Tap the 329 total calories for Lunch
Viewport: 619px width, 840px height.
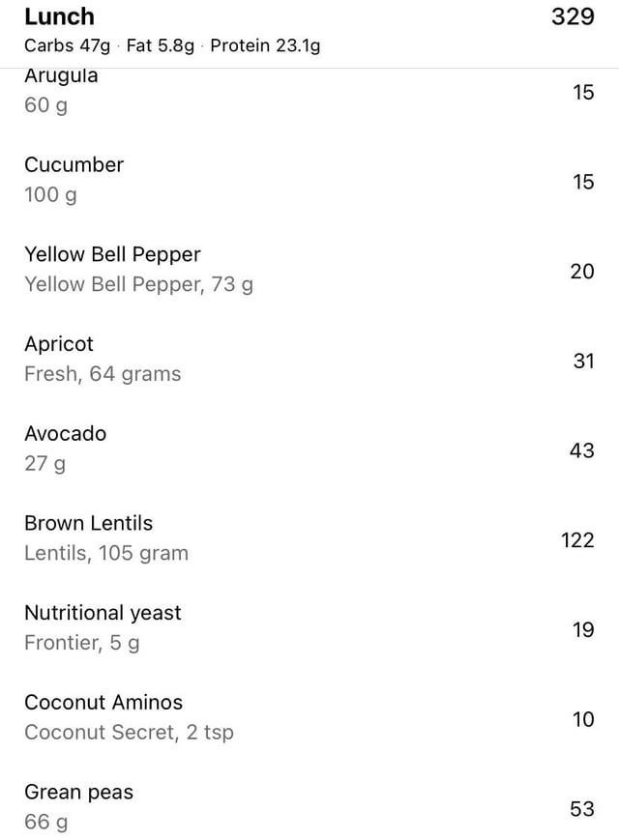click(x=572, y=16)
